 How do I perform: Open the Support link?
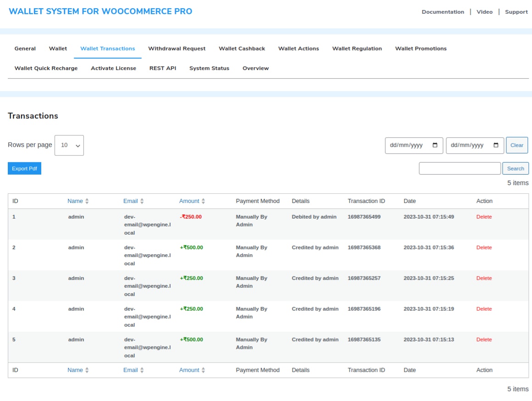[516, 12]
